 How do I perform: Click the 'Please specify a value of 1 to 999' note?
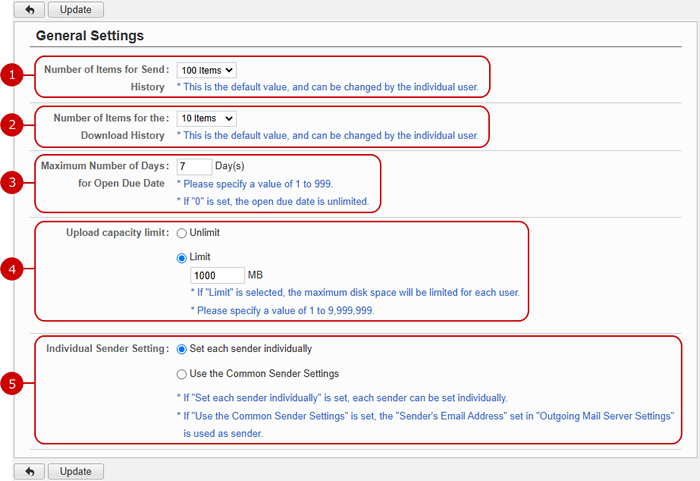pyautogui.click(x=255, y=184)
